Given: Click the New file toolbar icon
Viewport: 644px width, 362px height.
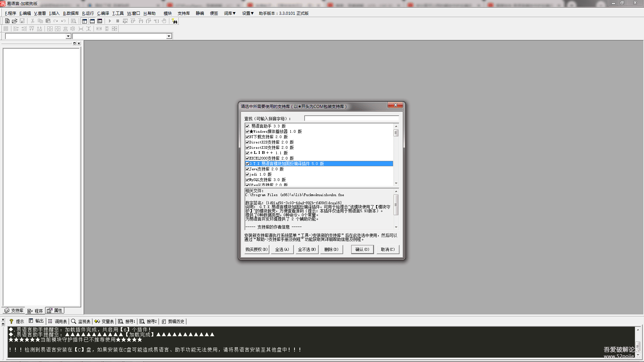Looking at the screenshot, I should [7, 21].
